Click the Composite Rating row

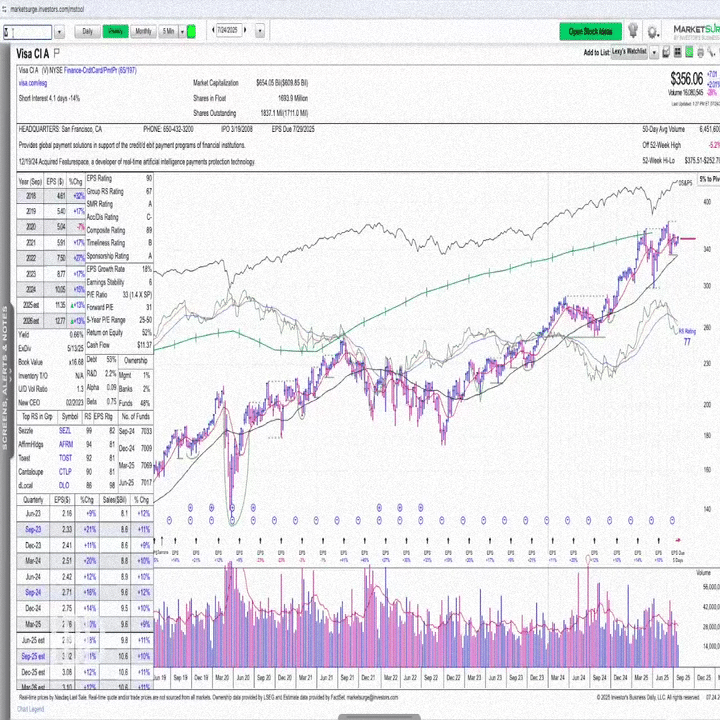(x=119, y=230)
